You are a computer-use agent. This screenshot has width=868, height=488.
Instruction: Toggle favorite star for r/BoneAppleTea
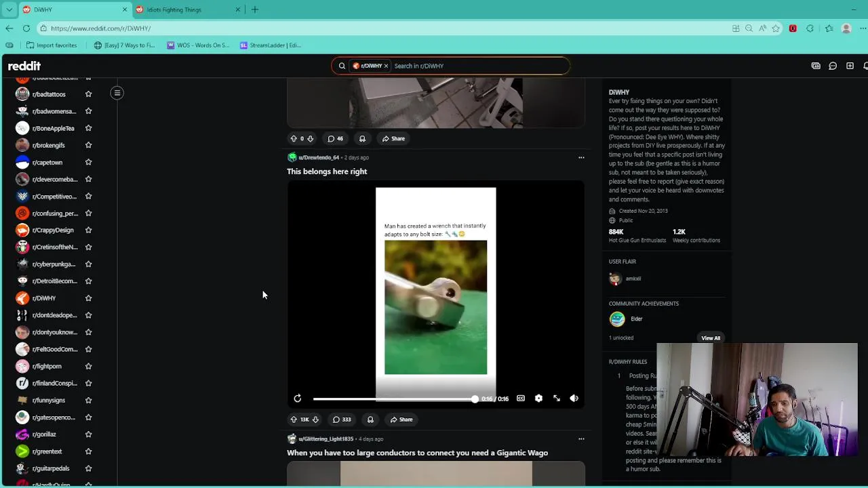[88, 128]
